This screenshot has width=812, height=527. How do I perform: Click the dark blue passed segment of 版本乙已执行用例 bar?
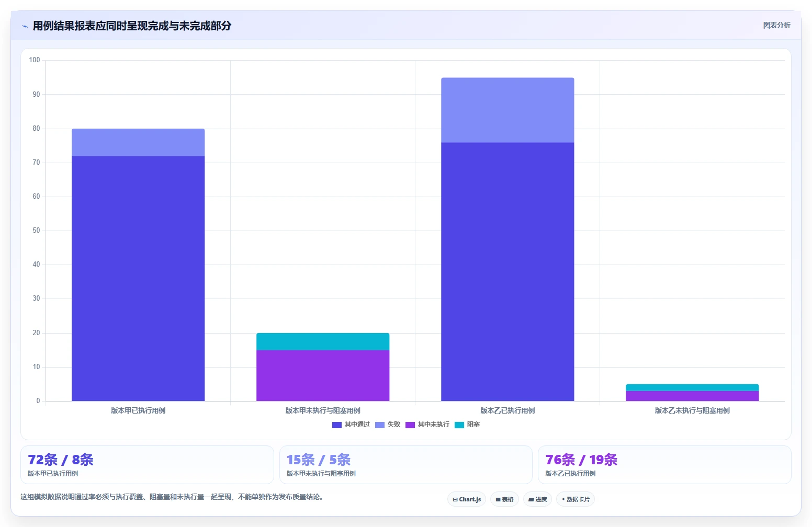(507, 272)
